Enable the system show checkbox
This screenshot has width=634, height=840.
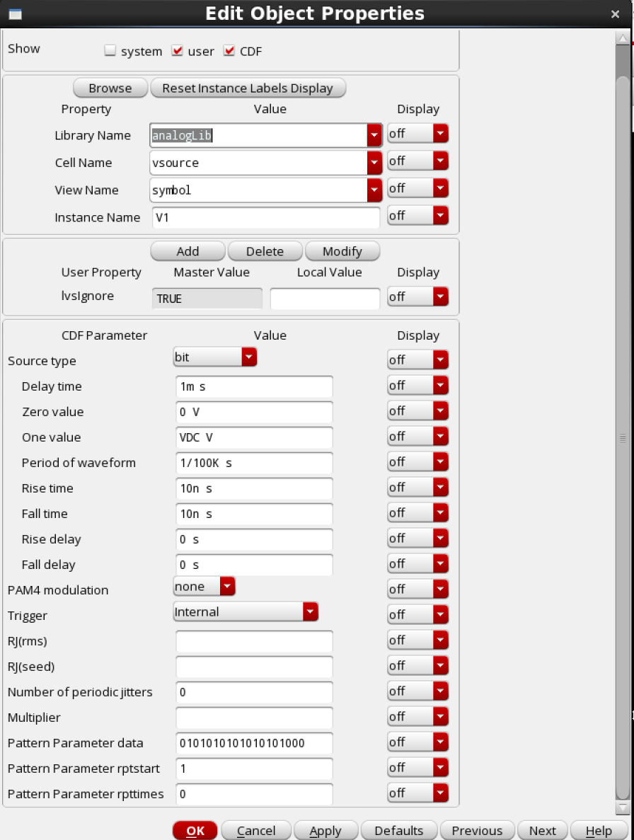tap(110, 51)
